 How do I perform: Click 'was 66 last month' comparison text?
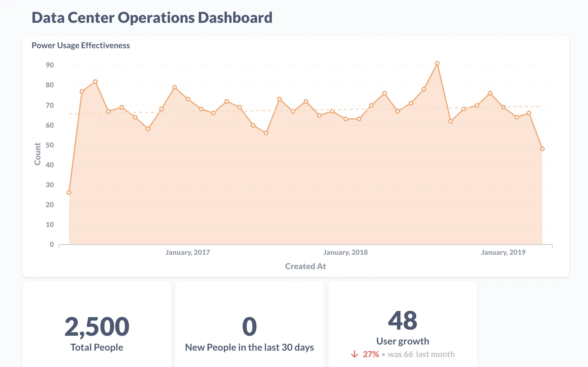421,354
